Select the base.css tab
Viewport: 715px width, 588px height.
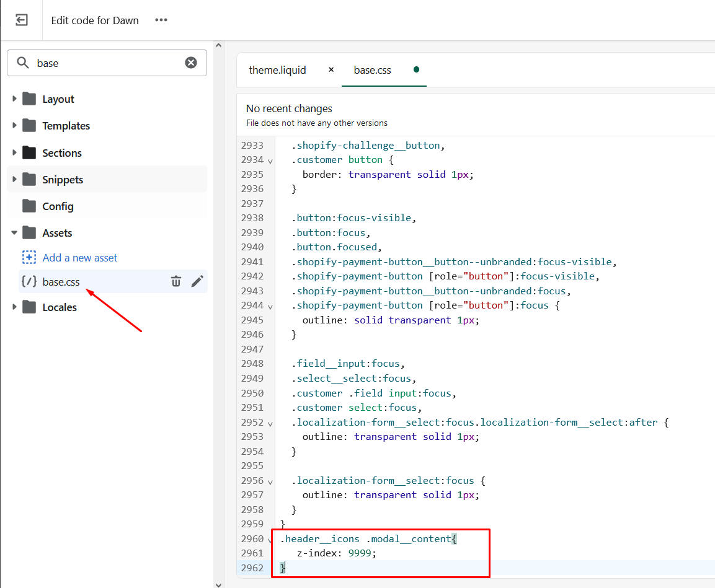pos(373,70)
